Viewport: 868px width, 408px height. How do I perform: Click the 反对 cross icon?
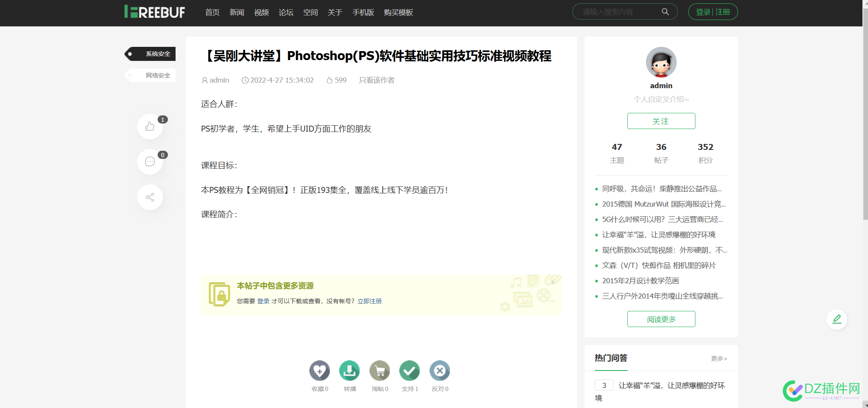[x=440, y=371]
